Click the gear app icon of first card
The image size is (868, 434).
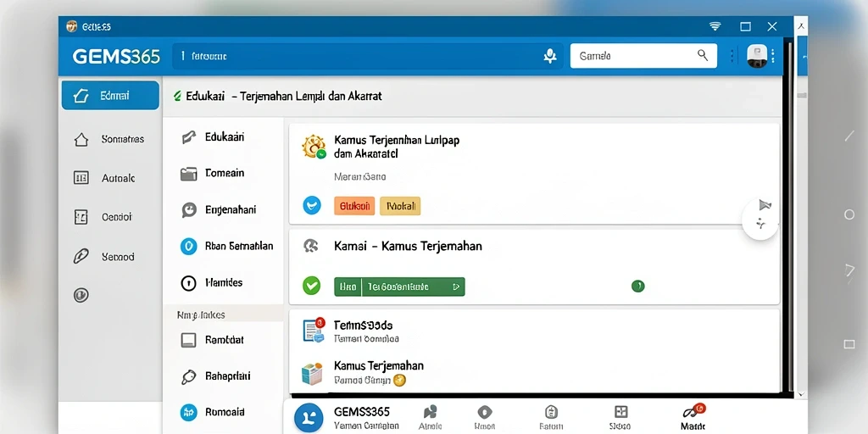[x=314, y=147]
